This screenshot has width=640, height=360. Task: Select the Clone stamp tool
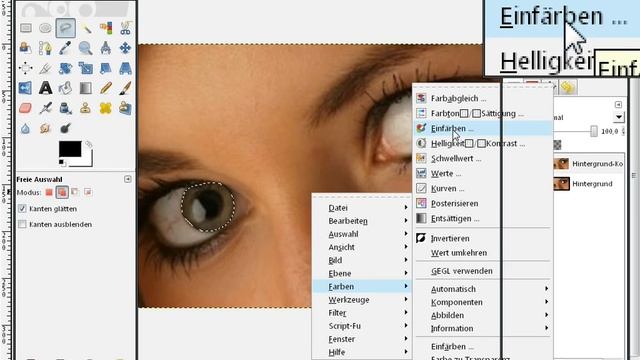[x=85, y=108]
